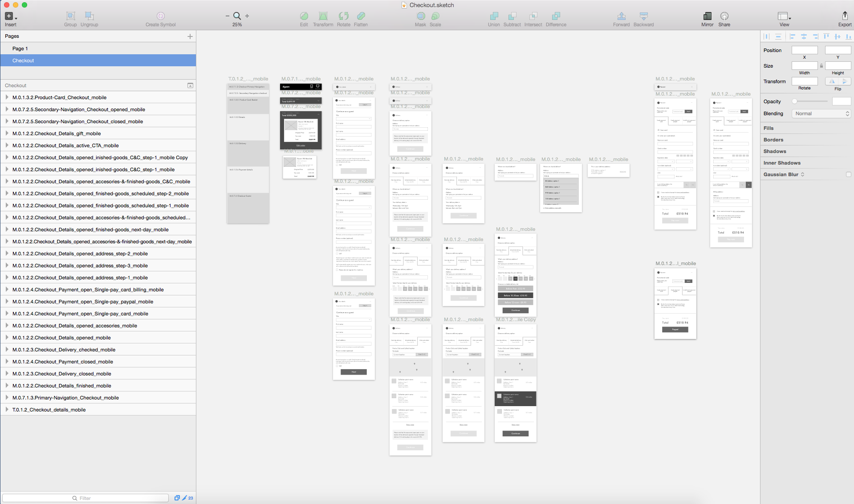This screenshot has width=854, height=504.
Task: Open the Mirror tool
Action: [707, 16]
